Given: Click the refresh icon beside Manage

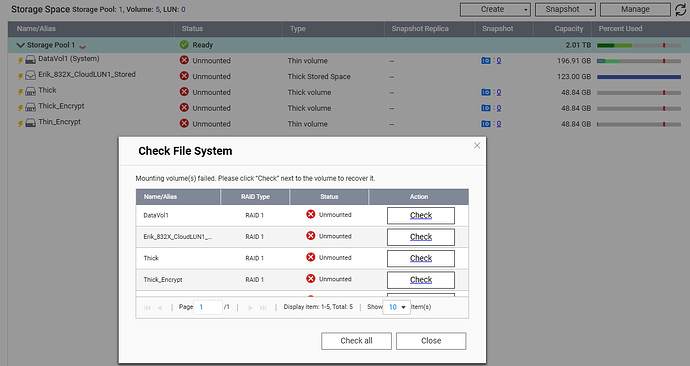Looking at the screenshot, I should [680, 10].
